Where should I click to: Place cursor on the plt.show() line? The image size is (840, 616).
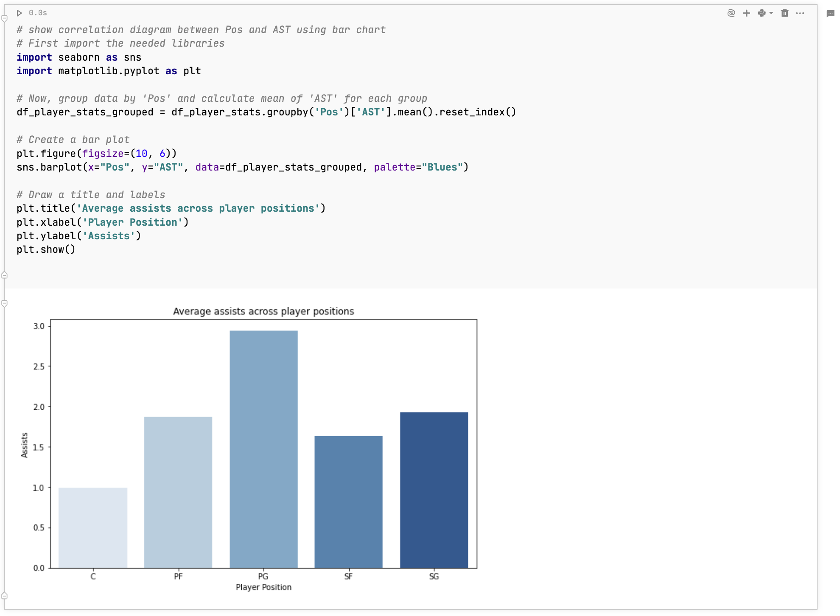[x=46, y=249]
